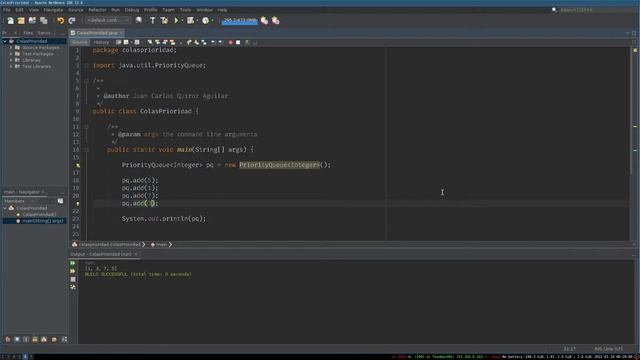Click the hint bulb on line 16

(x=78, y=165)
